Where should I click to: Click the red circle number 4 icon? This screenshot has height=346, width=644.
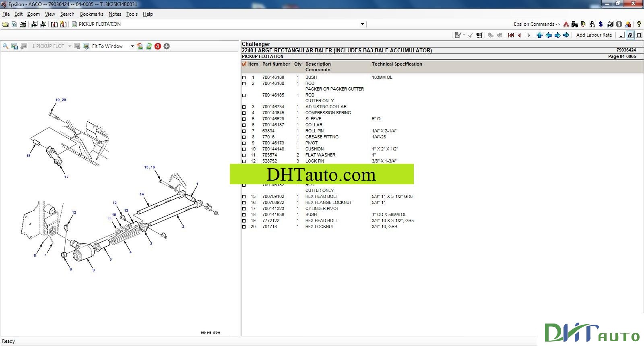pos(158,46)
